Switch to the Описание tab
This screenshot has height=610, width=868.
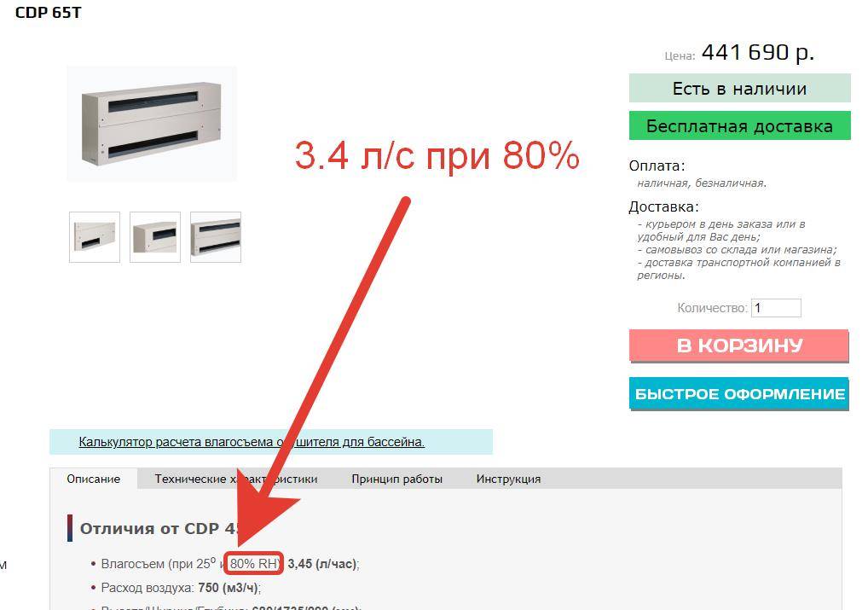[x=94, y=479]
